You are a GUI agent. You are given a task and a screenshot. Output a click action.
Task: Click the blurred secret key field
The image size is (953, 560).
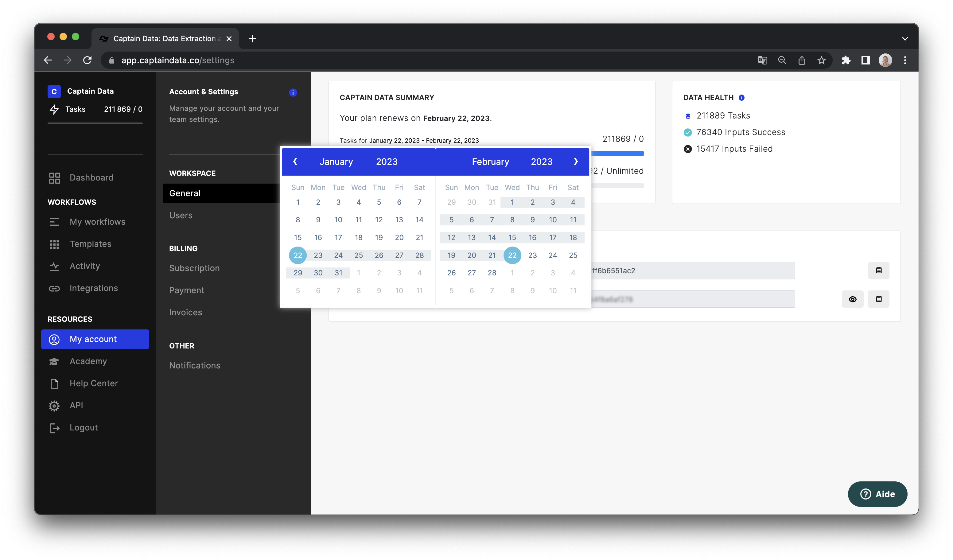coord(693,299)
